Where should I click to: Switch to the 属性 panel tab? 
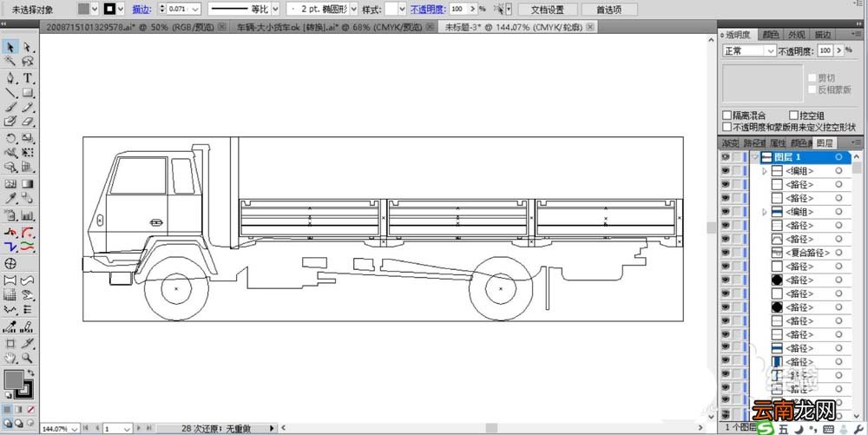(x=778, y=142)
